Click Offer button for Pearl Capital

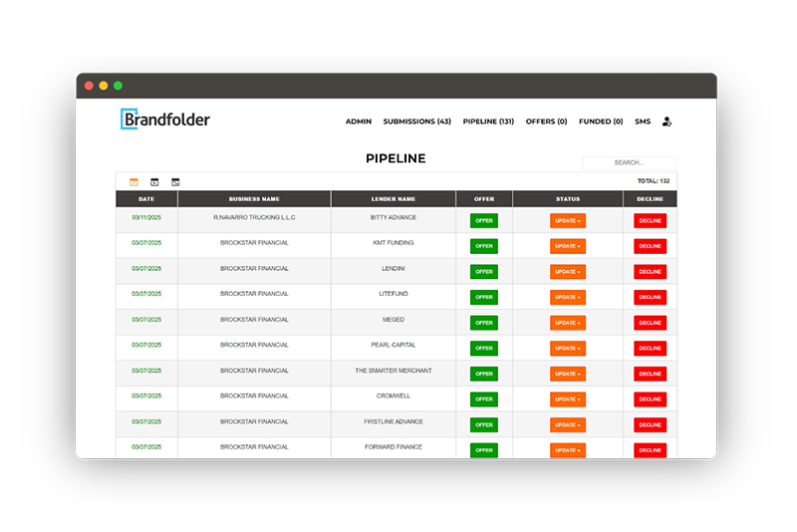tap(484, 348)
